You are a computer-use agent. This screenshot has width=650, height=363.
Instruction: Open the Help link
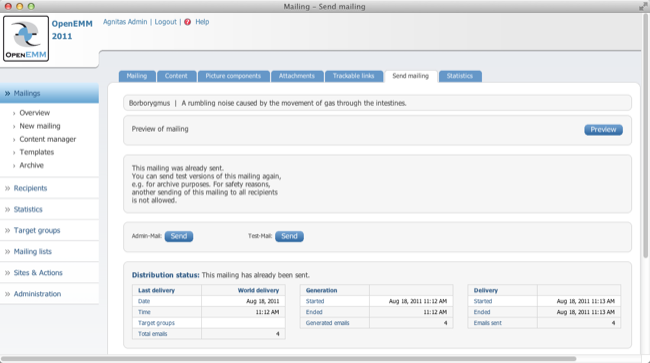point(202,22)
